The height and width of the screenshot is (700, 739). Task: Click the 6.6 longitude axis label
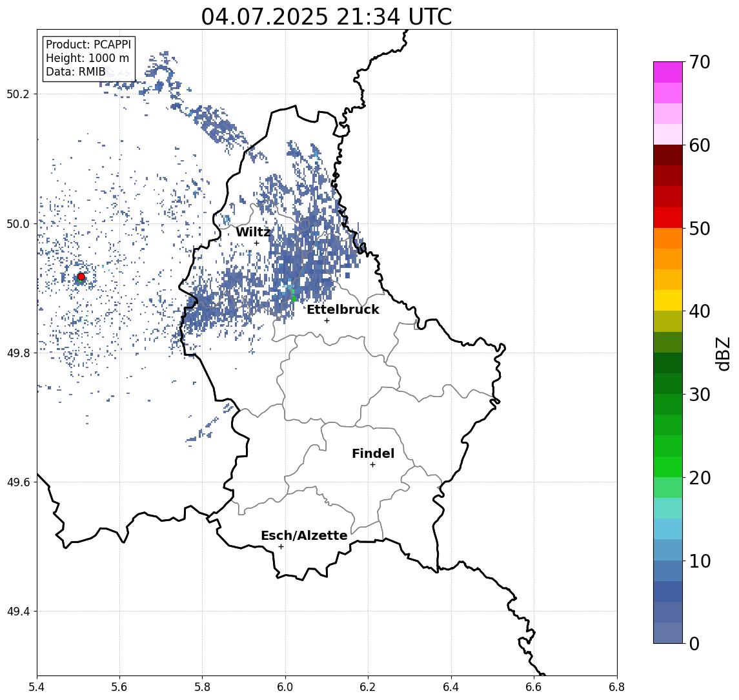pos(534,687)
